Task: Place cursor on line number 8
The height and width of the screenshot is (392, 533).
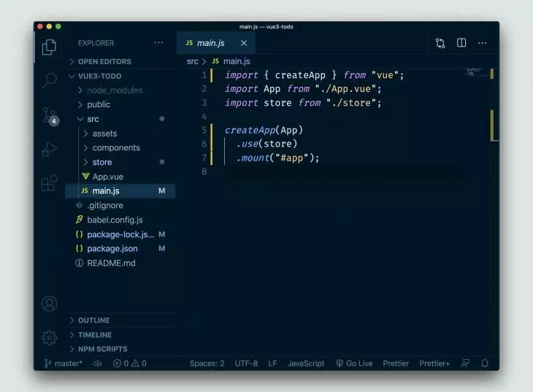Action: (x=204, y=172)
